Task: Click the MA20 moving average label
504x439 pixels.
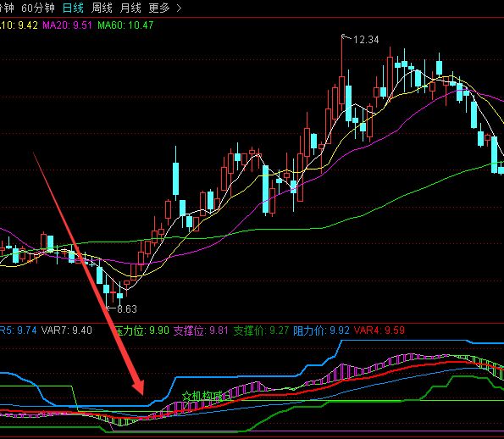Action: 67,25
